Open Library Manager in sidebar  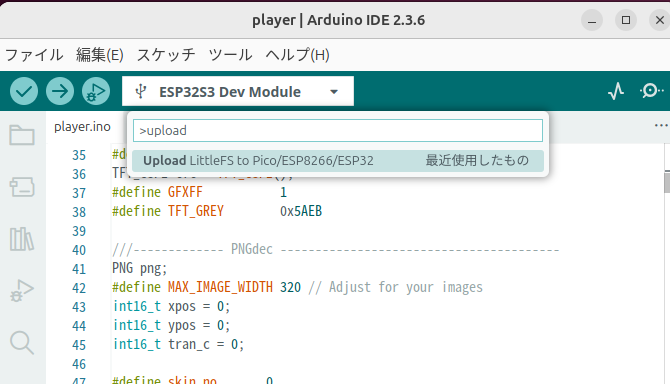click(x=22, y=239)
